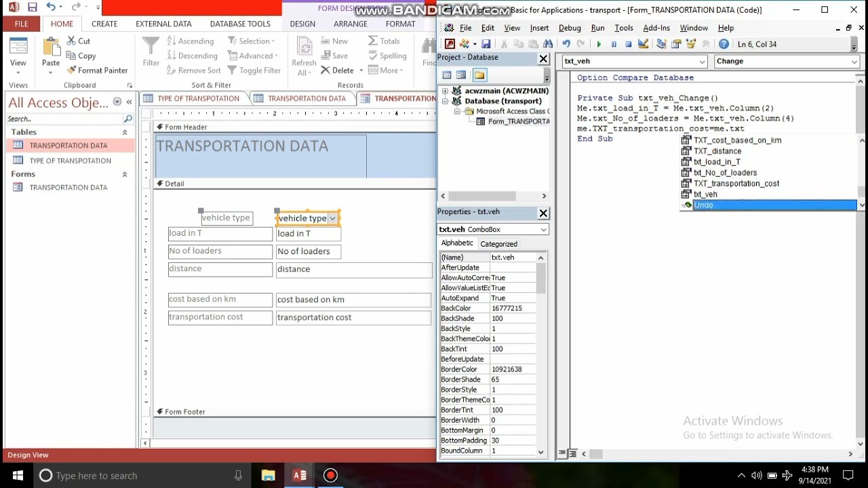Collapse the All Access Objects navigation pane

tap(129, 102)
